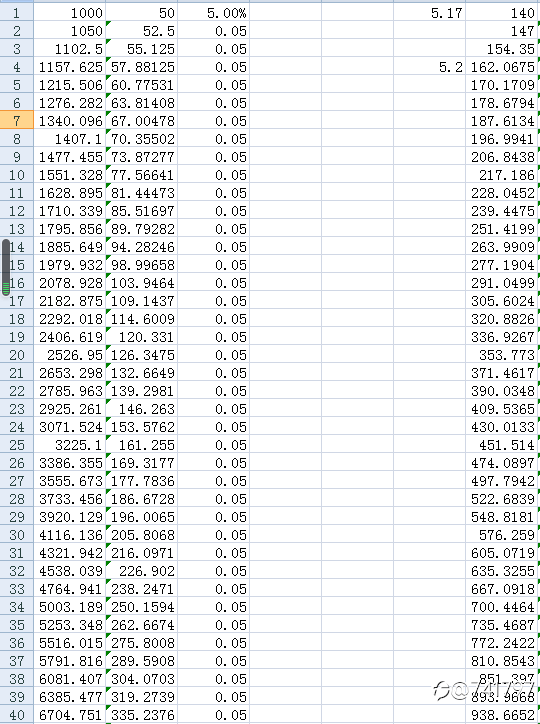Click cell 2406.619
The width and height of the screenshot is (540, 724).
70,337
